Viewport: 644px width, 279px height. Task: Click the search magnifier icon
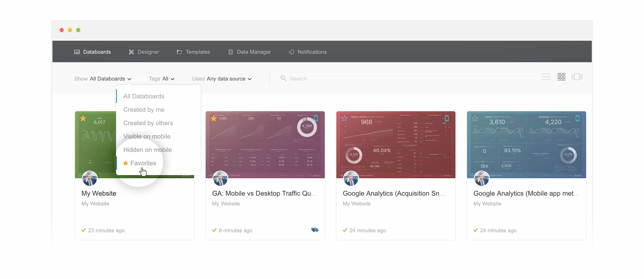click(283, 78)
